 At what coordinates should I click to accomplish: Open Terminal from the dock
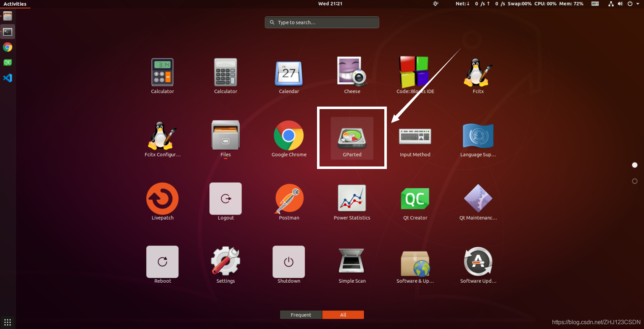coord(7,32)
